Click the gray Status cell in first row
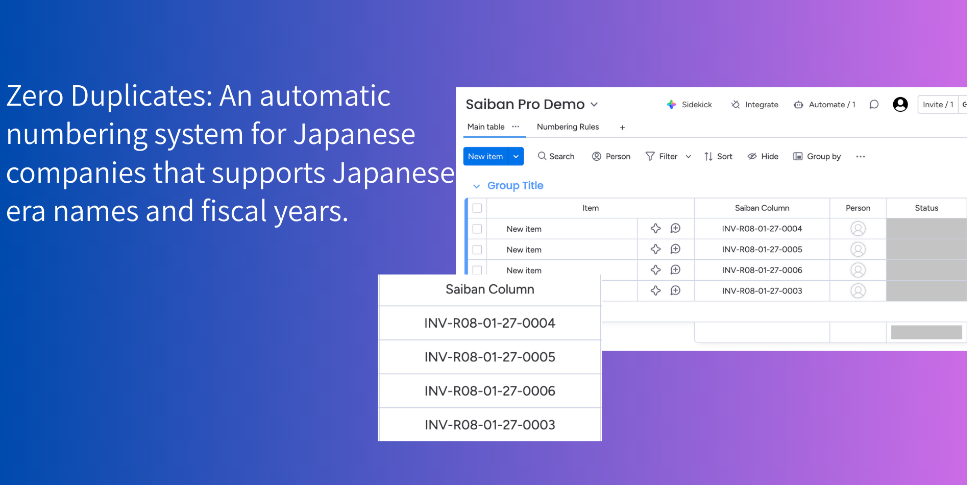Screen dimensions: 980x490 (x=926, y=229)
